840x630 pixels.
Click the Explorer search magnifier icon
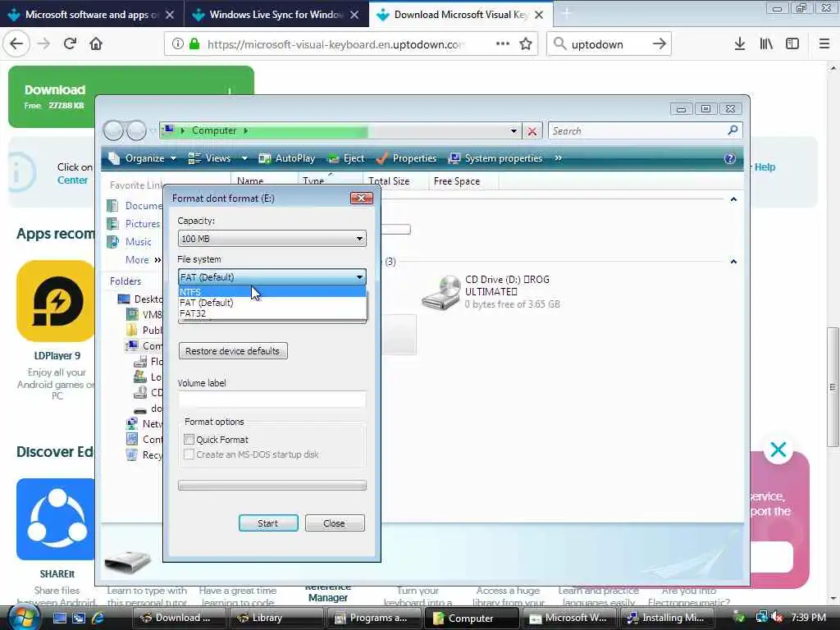click(733, 130)
